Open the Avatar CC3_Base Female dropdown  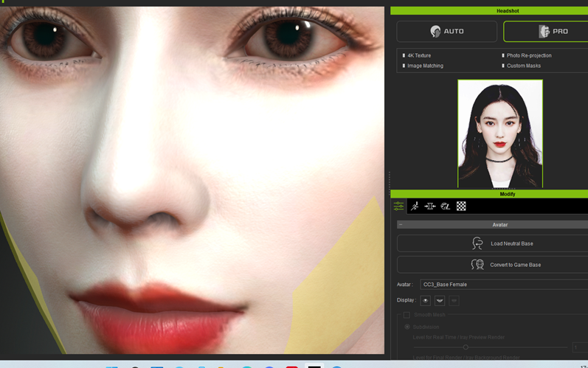(x=504, y=285)
